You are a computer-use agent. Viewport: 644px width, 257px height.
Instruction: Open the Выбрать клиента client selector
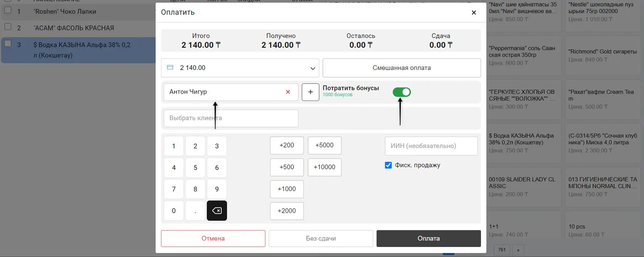(x=231, y=118)
